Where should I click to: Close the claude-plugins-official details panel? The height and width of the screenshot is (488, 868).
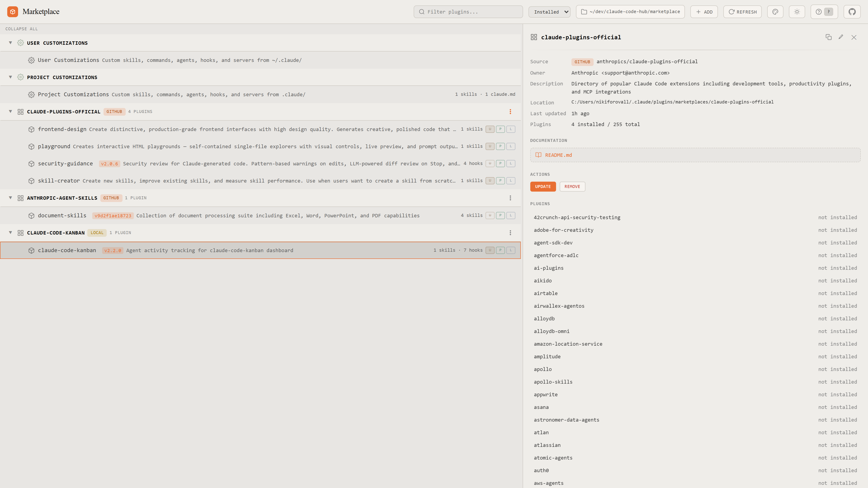tap(854, 37)
